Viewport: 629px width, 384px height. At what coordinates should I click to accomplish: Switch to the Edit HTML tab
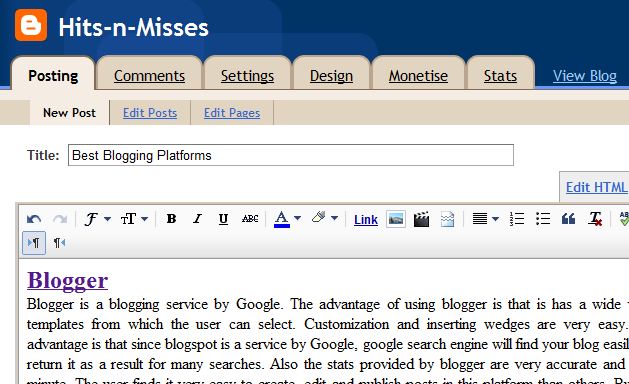pyautogui.click(x=596, y=187)
